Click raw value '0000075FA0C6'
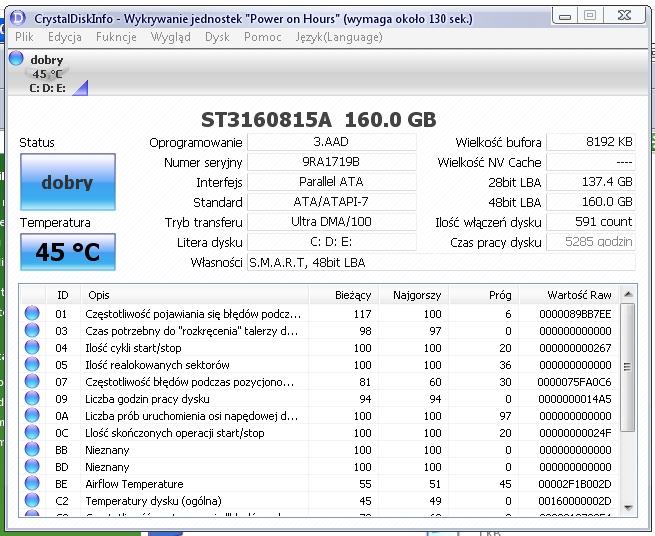655x536 pixels. 574,382
